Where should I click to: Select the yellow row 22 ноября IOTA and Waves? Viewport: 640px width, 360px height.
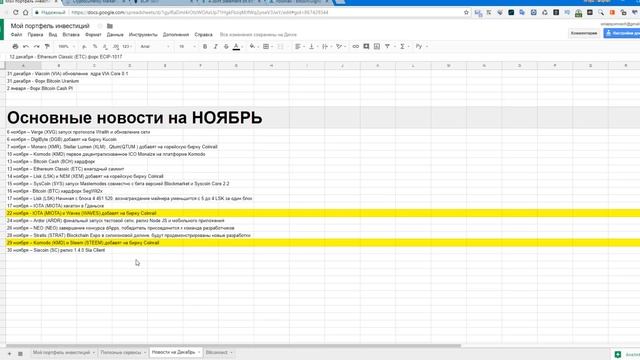pyautogui.click(x=322, y=213)
